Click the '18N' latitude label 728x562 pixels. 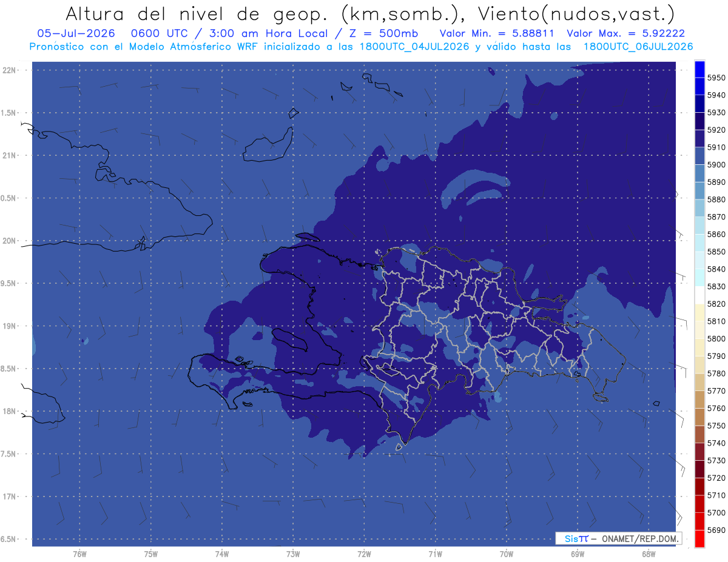(10, 411)
